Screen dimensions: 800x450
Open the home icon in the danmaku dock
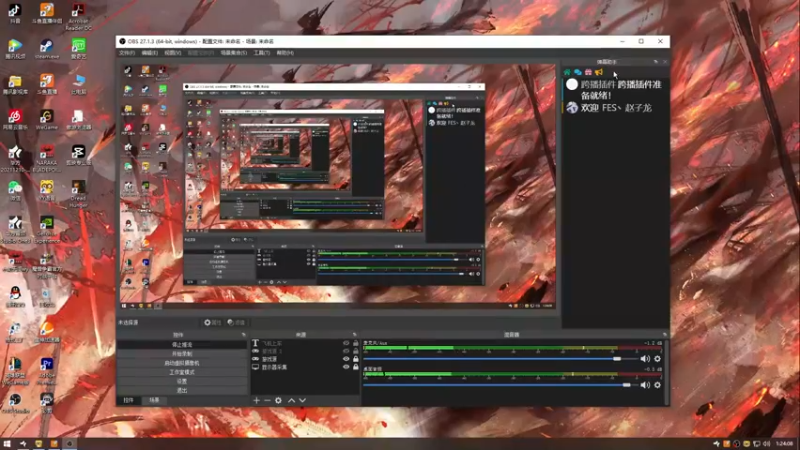567,72
